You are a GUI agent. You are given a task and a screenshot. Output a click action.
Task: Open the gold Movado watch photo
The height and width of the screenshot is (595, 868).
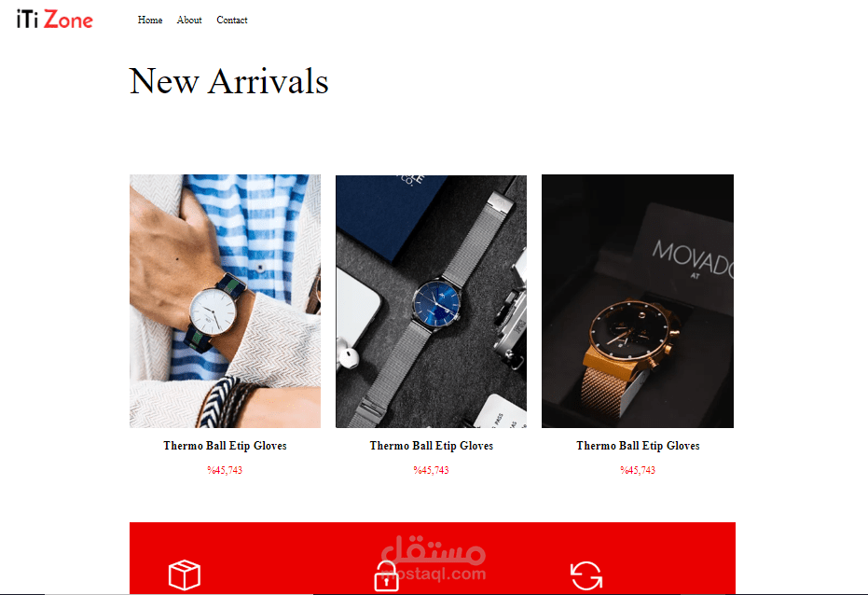tap(638, 301)
